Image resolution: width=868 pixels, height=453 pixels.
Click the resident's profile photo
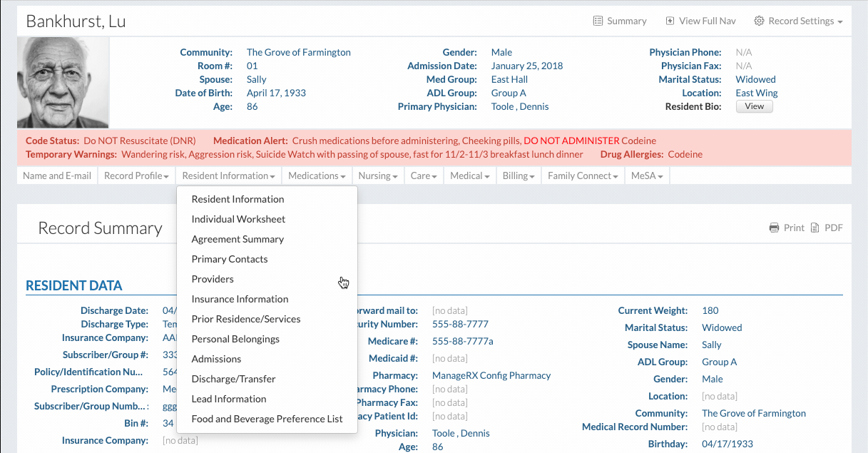pos(63,83)
